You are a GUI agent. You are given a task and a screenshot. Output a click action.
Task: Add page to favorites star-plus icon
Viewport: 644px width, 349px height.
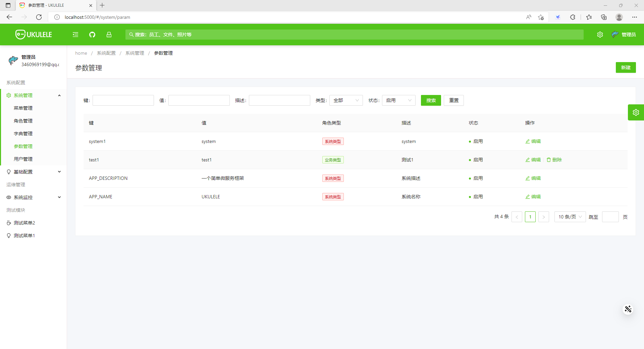[541, 17]
